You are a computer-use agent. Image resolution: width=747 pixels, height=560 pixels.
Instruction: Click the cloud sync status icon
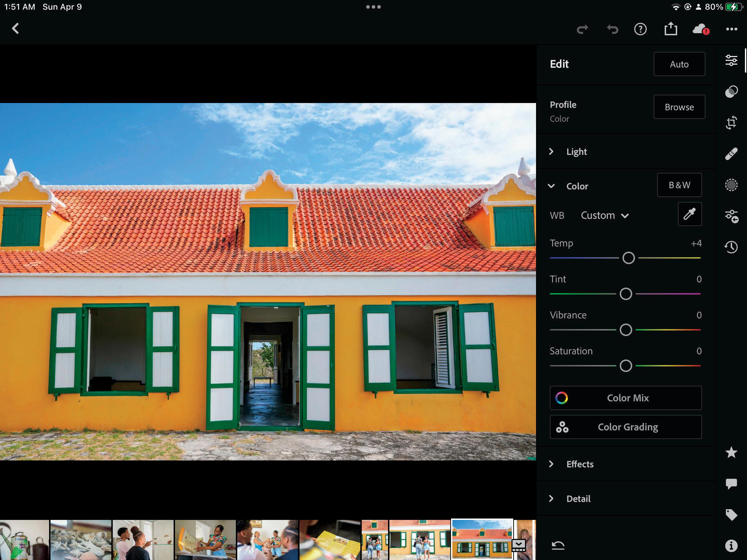[x=700, y=29]
